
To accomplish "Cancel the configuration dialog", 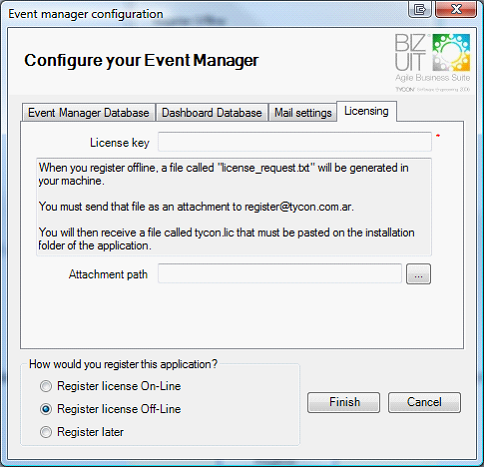I will (424, 402).
